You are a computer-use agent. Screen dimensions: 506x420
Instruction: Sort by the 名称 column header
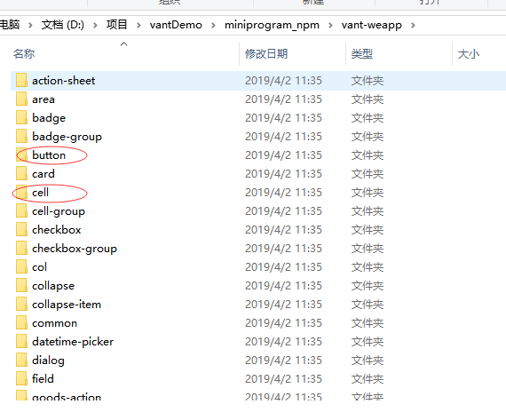pyautogui.click(x=24, y=53)
